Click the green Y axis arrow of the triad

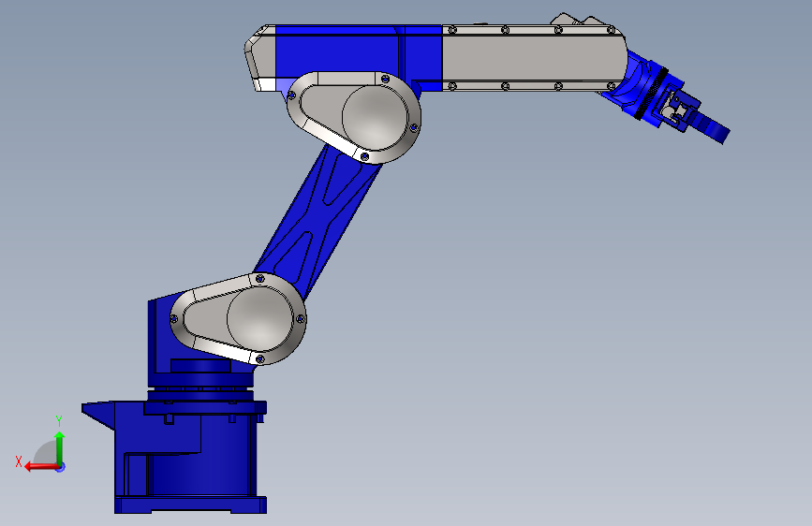60,449
